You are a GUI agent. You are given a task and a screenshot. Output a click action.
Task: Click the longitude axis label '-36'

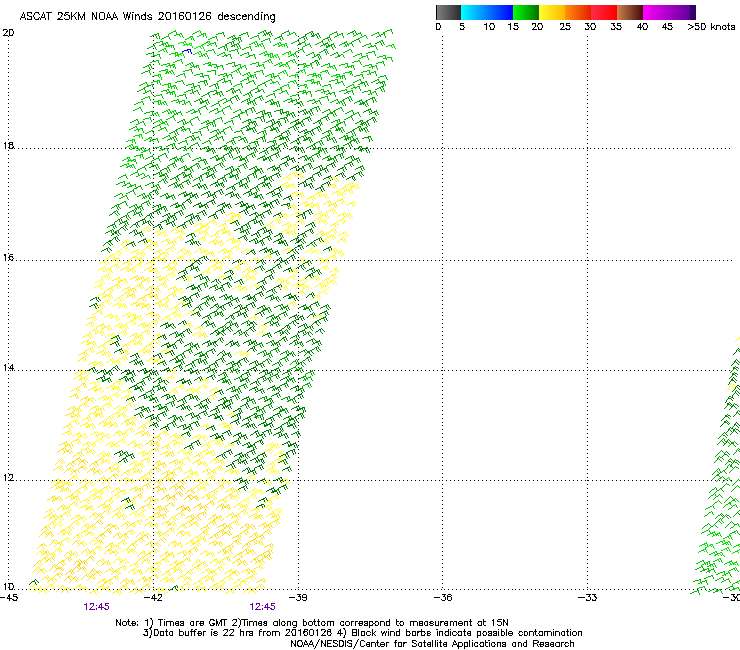pyautogui.click(x=443, y=598)
